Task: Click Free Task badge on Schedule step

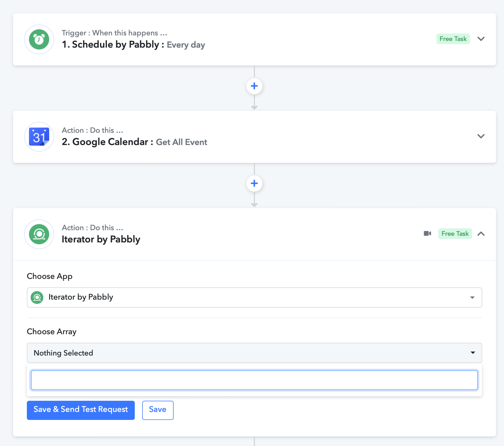Action: click(x=453, y=39)
